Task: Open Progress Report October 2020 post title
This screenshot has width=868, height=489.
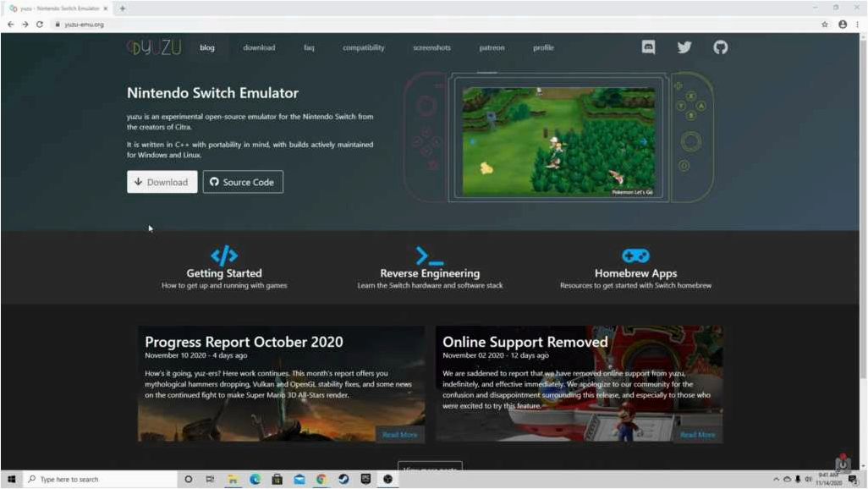Action: click(244, 342)
